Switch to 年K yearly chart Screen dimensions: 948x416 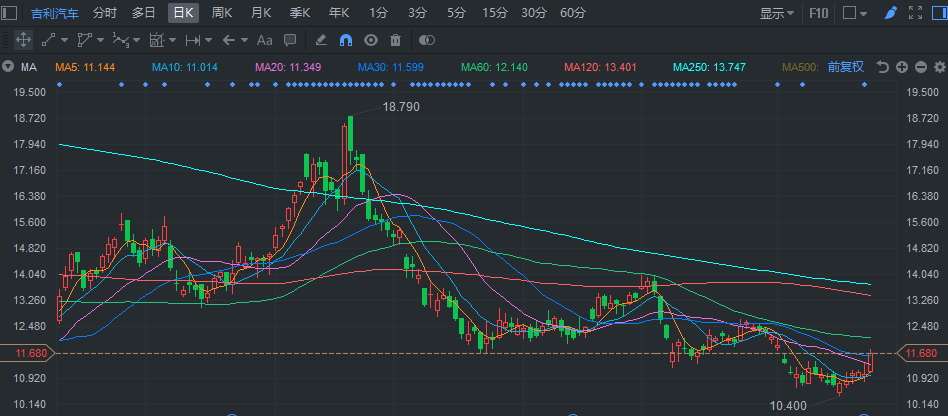(x=339, y=13)
